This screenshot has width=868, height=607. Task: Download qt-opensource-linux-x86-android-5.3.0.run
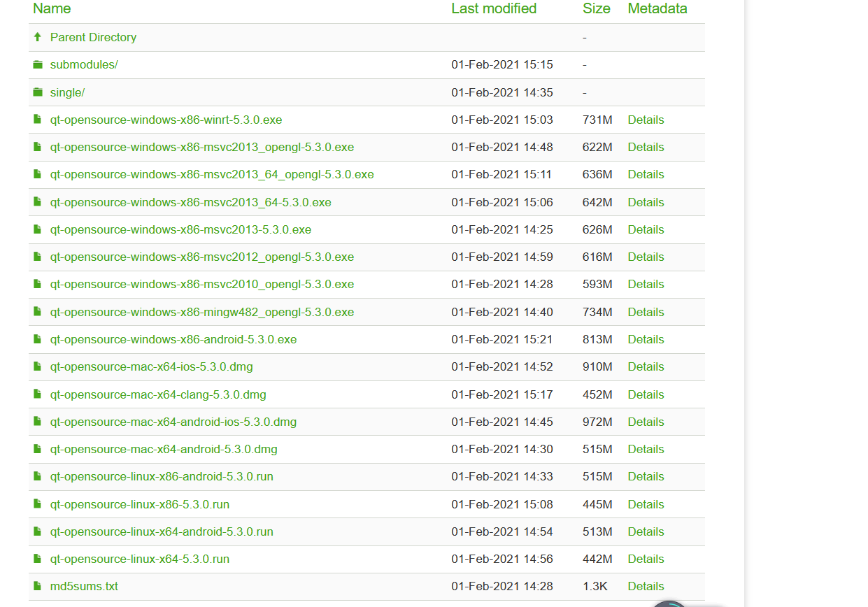(162, 476)
